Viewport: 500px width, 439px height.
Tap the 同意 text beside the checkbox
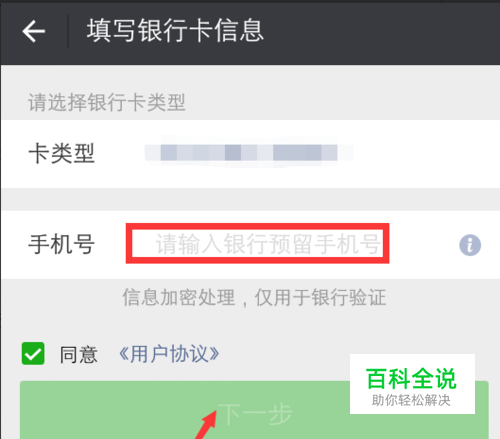tap(79, 355)
